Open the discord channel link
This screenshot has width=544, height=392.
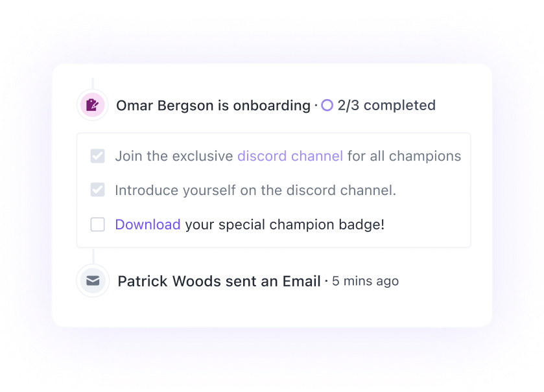[x=290, y=156]
